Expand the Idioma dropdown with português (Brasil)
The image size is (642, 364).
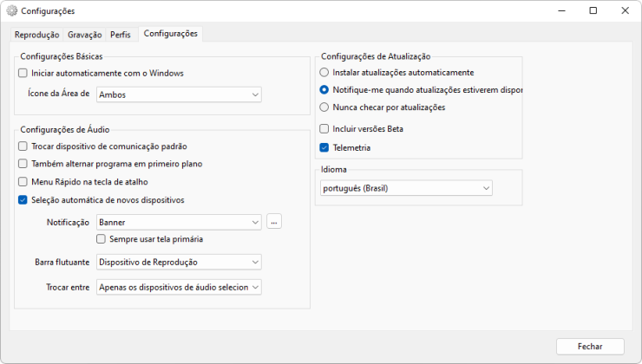[406, 188]
